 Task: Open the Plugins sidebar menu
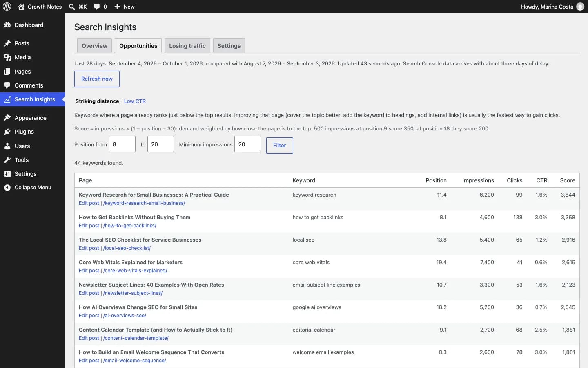coord(33,132)
